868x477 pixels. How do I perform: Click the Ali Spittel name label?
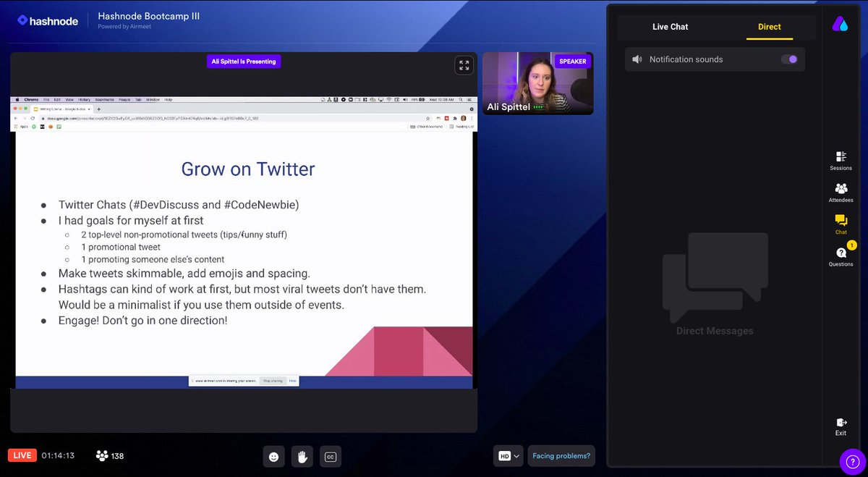click(509, 106)
